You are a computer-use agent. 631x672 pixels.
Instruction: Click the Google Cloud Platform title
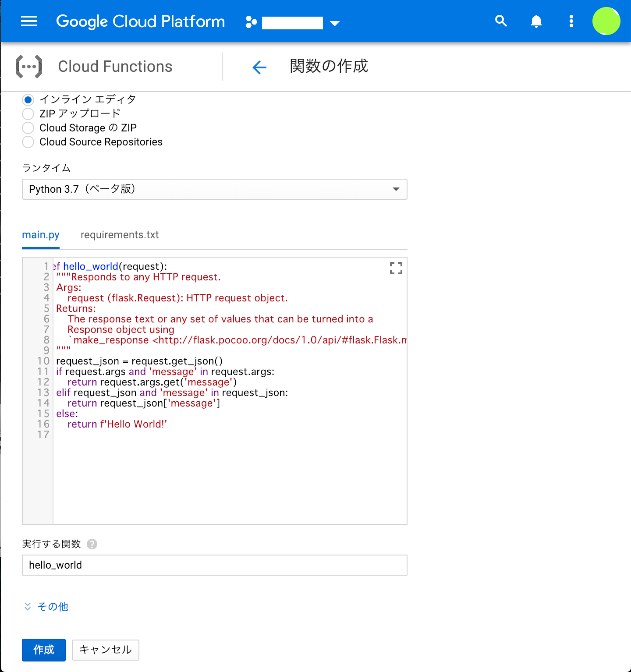pyautogui.click(x=141, y=21)
